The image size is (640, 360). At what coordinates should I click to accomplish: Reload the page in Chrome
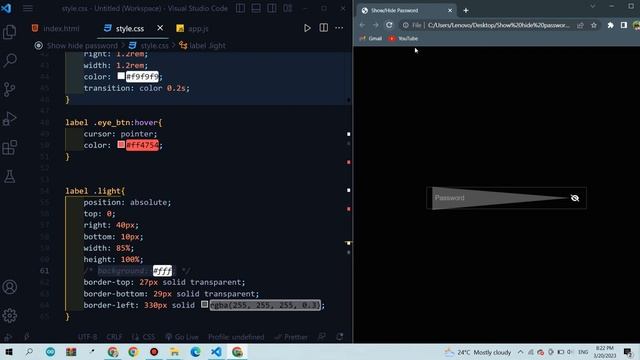click(389, 25)
